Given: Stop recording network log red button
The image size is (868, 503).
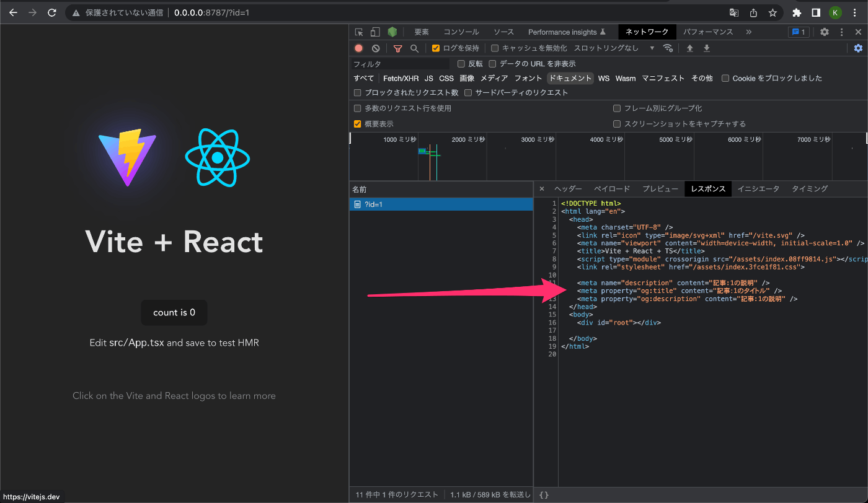Looking at the screenshot, I should (x=358, y=48).
